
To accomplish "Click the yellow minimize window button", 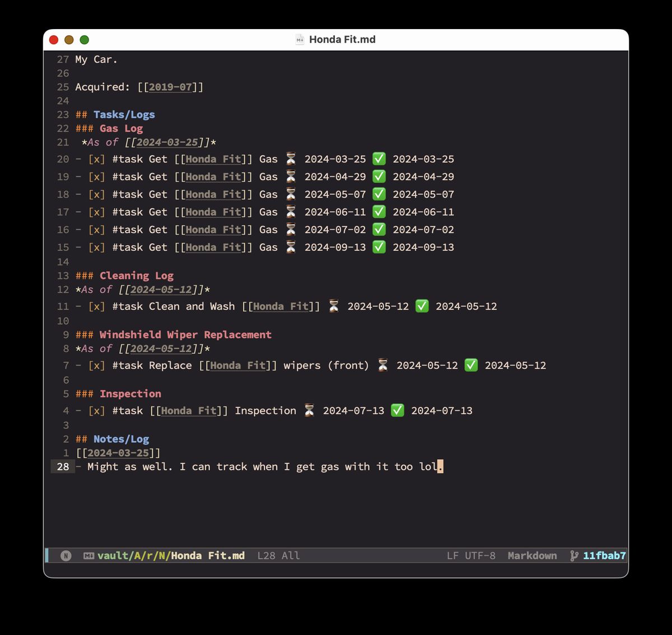I will pos(69,40).
